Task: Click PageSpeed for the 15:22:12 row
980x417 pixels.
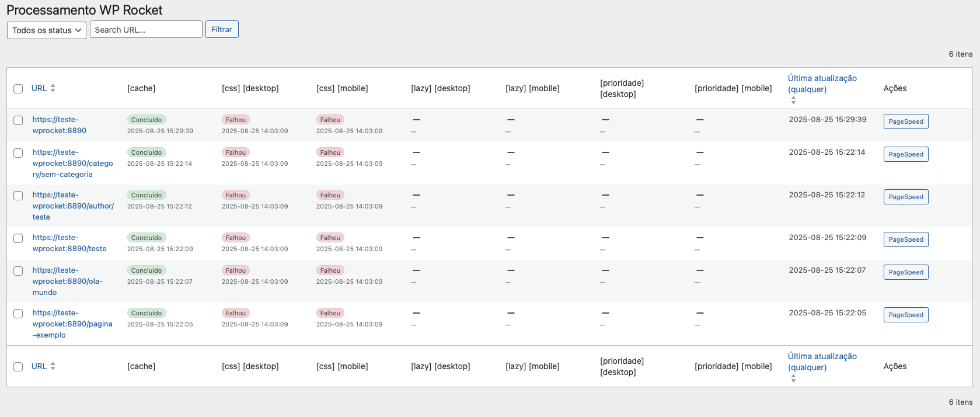Action: (x=906, y=197)
